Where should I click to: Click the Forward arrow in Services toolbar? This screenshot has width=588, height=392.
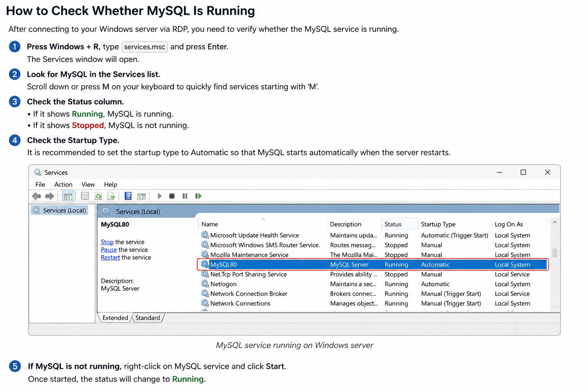click(50, 196)
